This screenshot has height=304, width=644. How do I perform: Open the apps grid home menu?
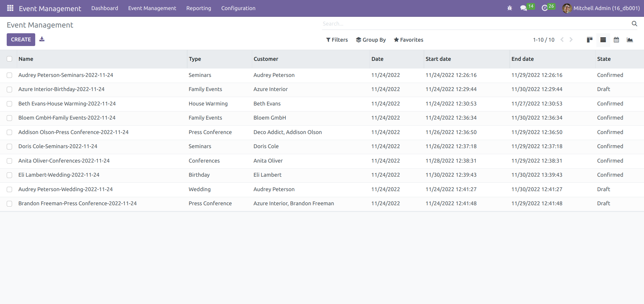(x=10, y=8)
